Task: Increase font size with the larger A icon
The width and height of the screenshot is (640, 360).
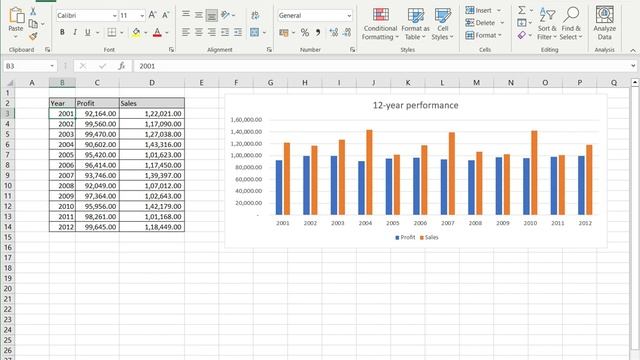Action: point(152,15)
